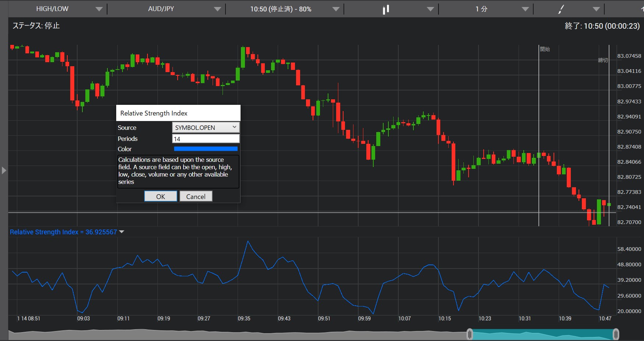Expand the left side panel arrow
644x341 pixels.
4,170
